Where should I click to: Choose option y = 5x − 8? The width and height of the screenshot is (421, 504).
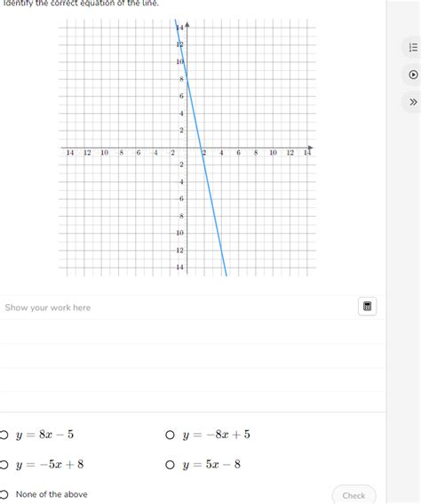click(x=170, y=465)
